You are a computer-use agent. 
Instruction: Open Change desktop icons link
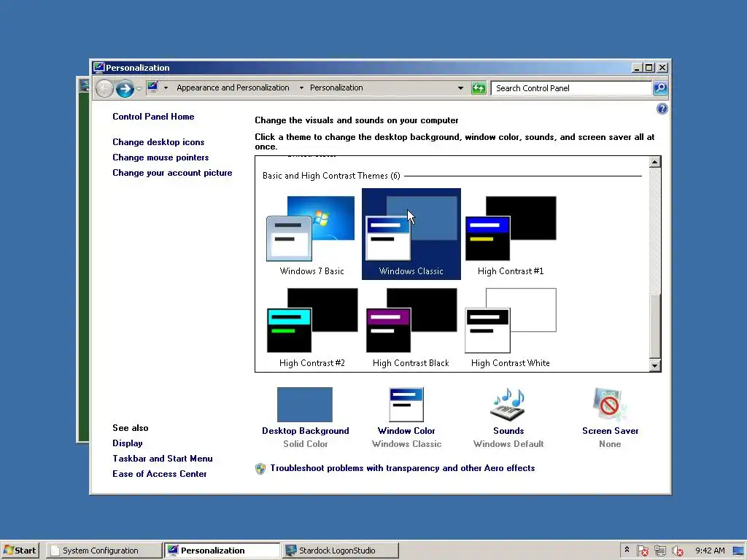(158, 142)
